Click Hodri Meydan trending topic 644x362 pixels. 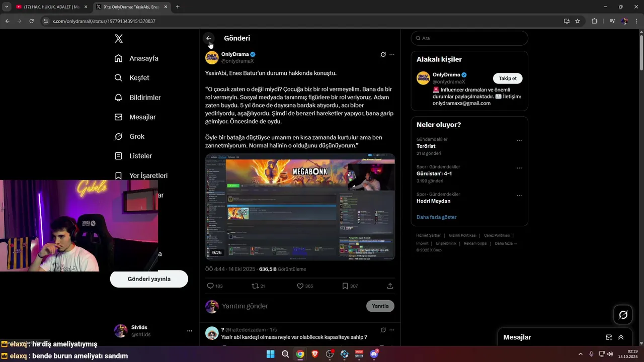coord(433,201)
